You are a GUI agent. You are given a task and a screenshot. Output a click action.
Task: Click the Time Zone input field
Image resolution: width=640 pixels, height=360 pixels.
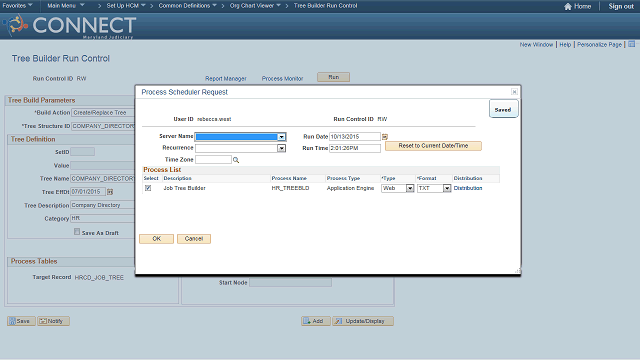(213, 160)
